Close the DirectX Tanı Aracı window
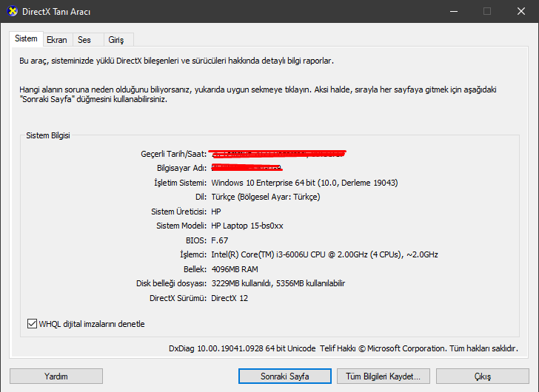 coord(521,11)
